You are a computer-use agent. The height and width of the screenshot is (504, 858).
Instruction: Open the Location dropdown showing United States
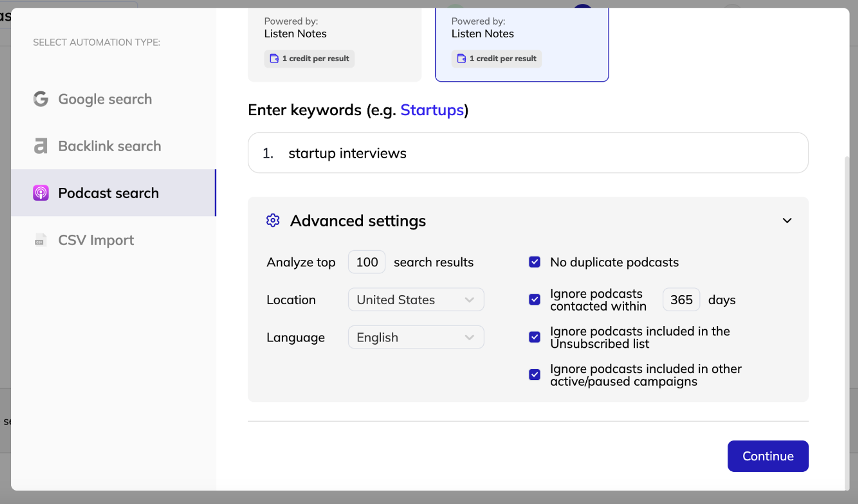click(x=416, y=299)
